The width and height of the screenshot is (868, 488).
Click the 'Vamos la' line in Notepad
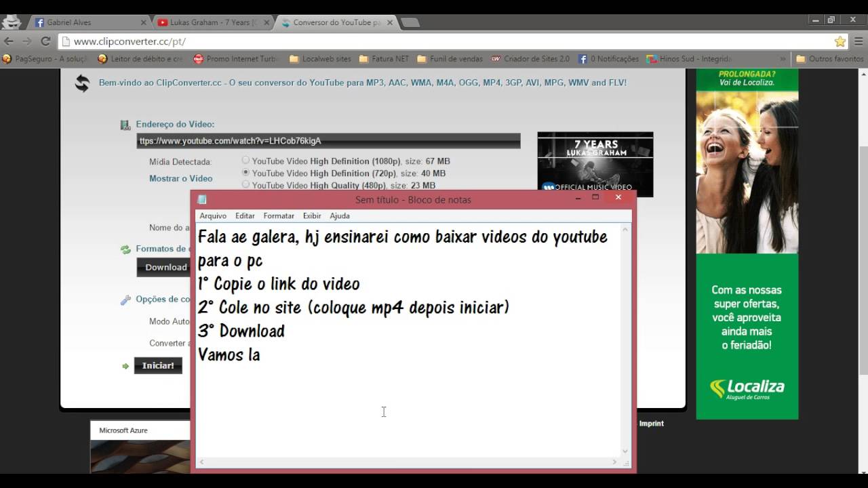[x=229, y=354]
